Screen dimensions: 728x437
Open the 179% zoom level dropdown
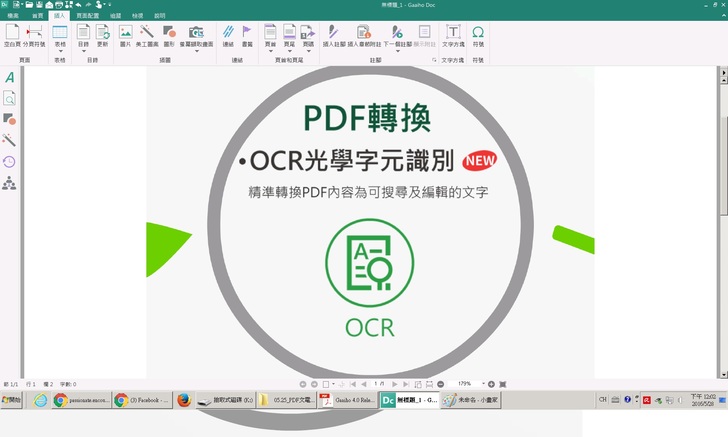point(483,384)
